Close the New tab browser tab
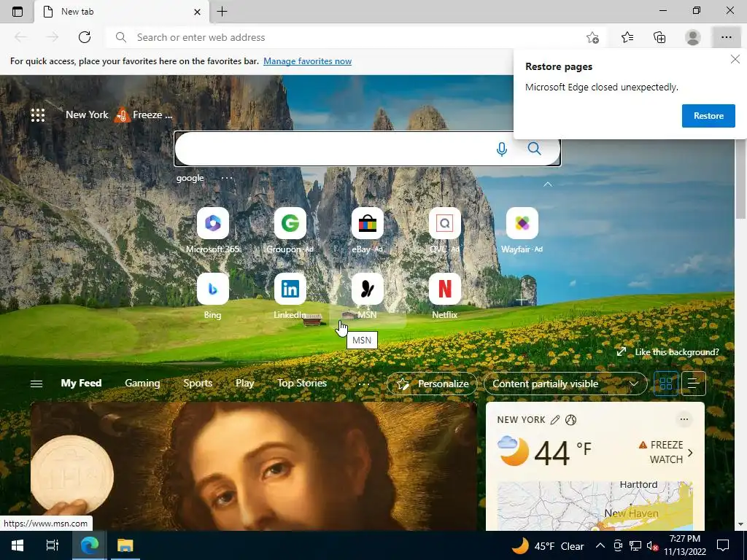The width and height of the screenshot is (747, 560). pos(197,12)
